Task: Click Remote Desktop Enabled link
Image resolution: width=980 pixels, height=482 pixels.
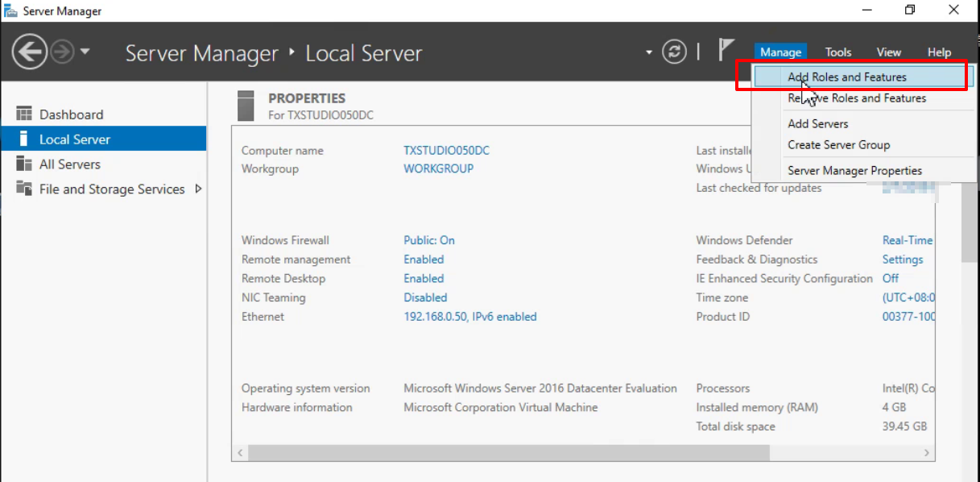Action: point(424,278)
